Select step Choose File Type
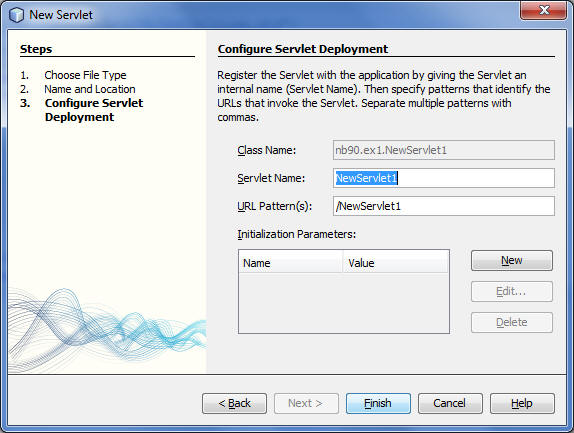574x433 pixels. point(85,75)
